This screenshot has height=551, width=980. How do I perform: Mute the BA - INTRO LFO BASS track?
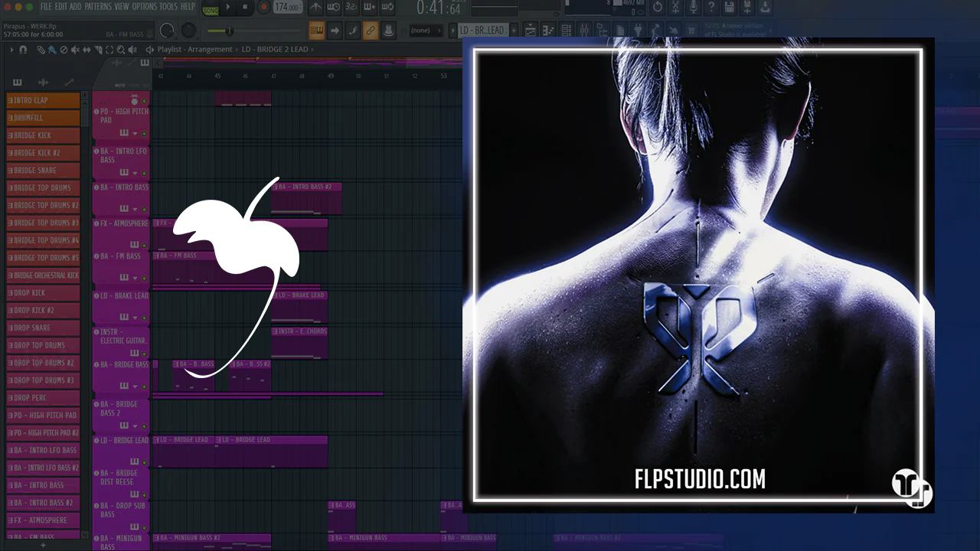point(144,174)
